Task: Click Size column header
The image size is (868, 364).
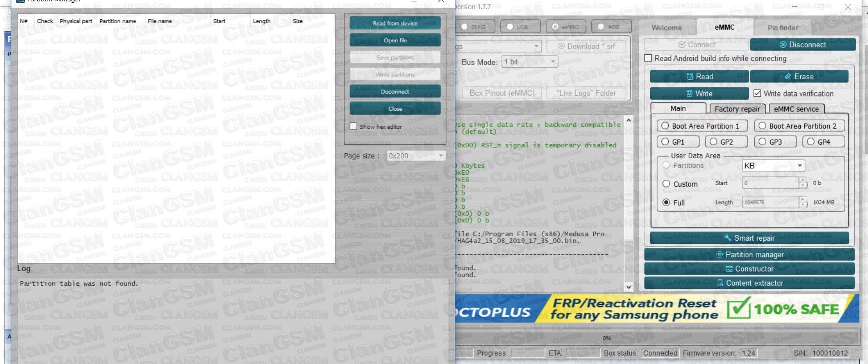Action: [298, 21]
